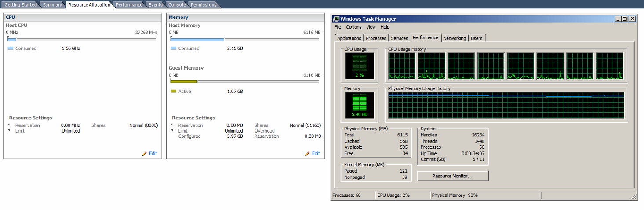
Task: Click blue Consumed swatch under Host Memory
Action: pyautogui.click(x=173, y=48)
